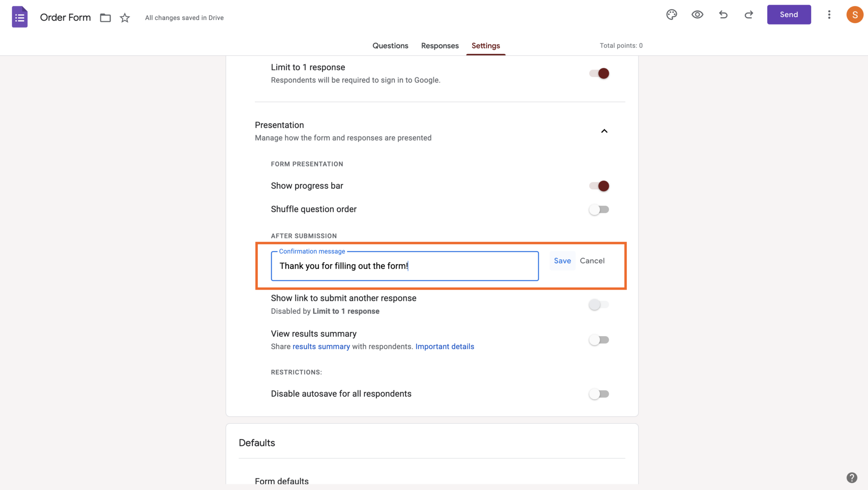Collapse the Presentation section
This screenshot has height=490, width=868.
[x=604, y=131]
